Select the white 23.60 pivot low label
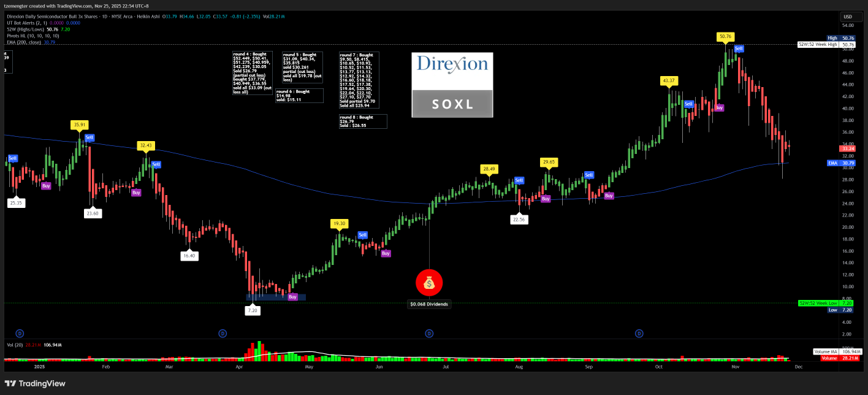The image size is (868, 395). click(x=93, y=213)
